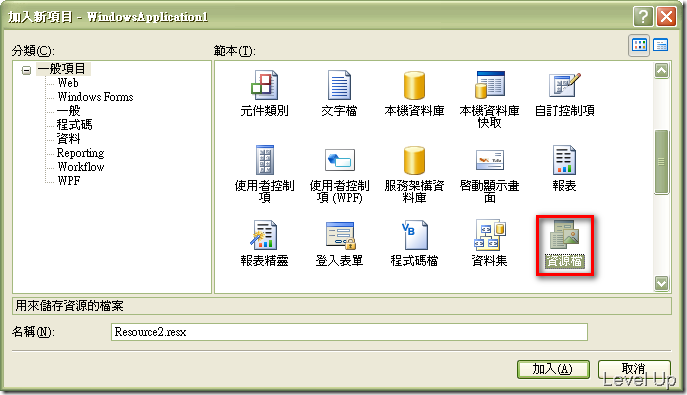Select the 登入表單 template icon
This screenshot has width=687, height=395.
pos(340,235)
